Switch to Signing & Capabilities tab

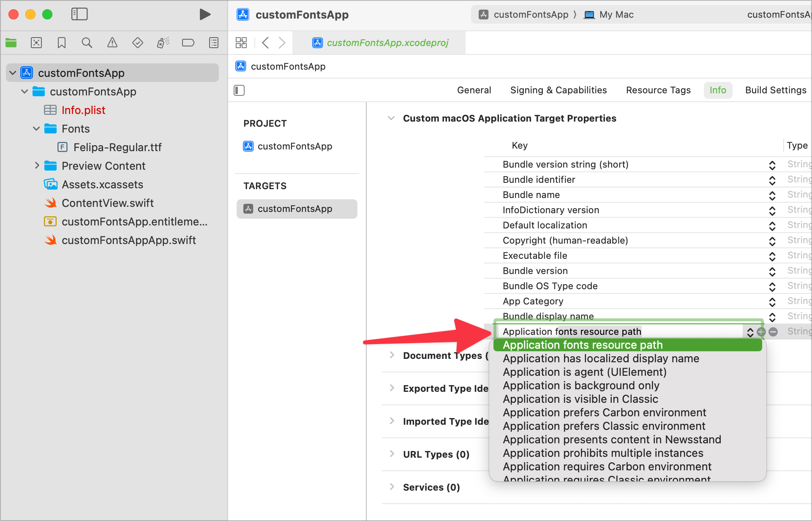point(559,90)
